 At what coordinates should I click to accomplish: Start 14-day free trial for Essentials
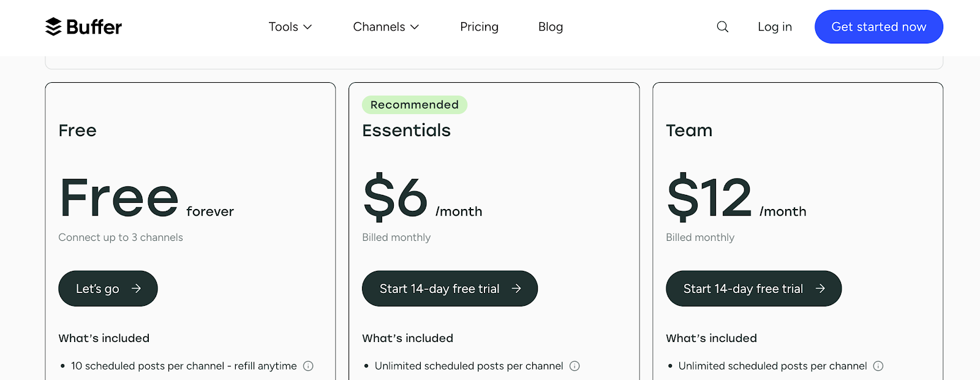pos(450,289)
